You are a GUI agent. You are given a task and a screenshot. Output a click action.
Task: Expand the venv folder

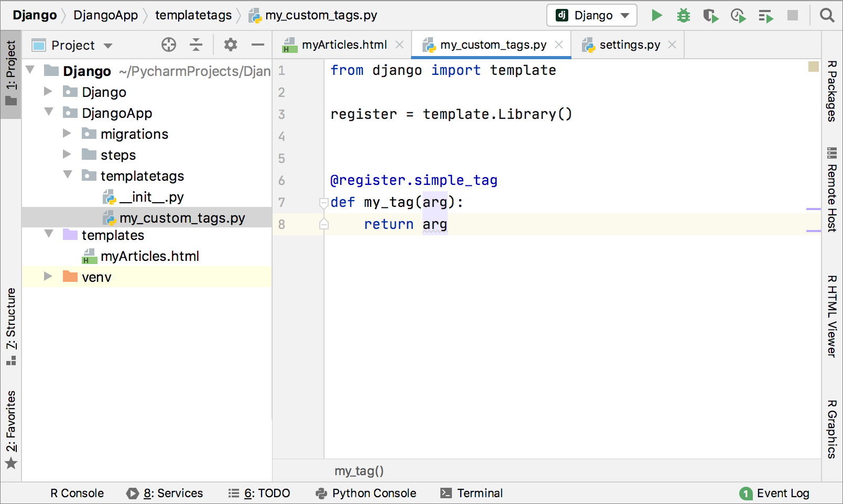(48, 277)
